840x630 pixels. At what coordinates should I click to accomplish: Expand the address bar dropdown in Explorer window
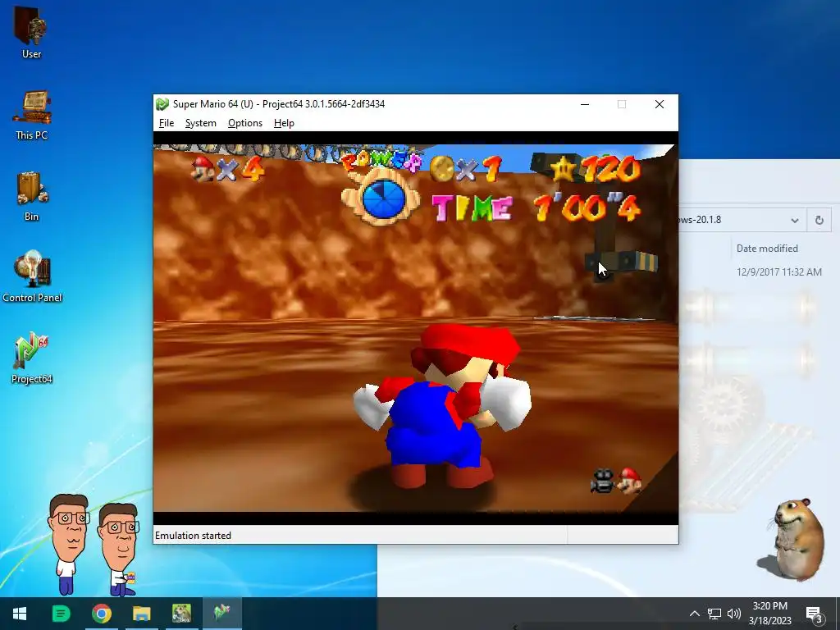coord(794,220)
